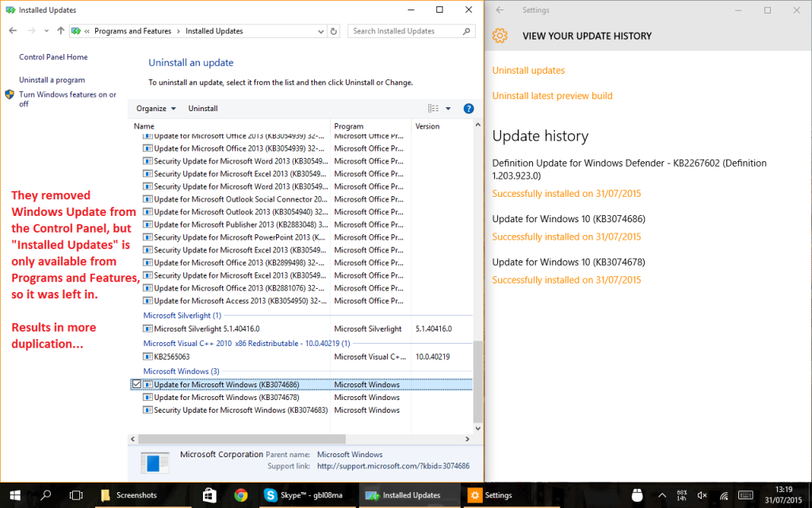The height and width of the screenshot is (508, 812).
Task: Select Update for Microsoft Windows (KB3074678)
Action: pyautogui.click(x=301, y=397)
